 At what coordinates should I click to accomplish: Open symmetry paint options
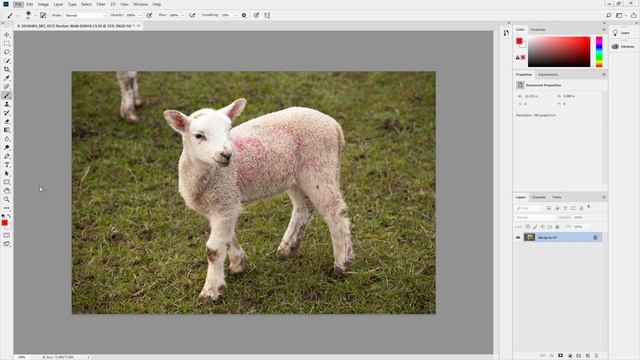point(267,15)
